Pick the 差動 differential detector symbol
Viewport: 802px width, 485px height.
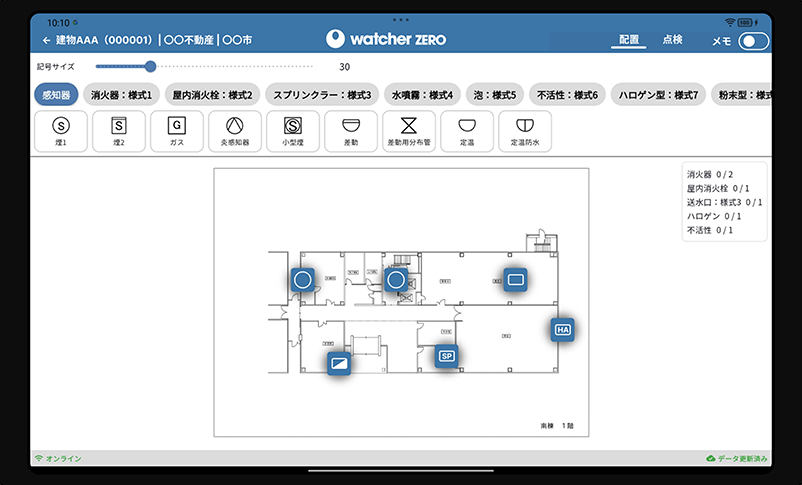click(x=351, y=131)
